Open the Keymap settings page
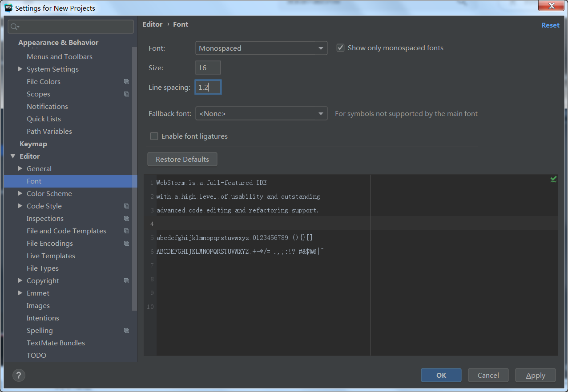Image resolution: width=568 pixels, height=392 pixels. 33,144
